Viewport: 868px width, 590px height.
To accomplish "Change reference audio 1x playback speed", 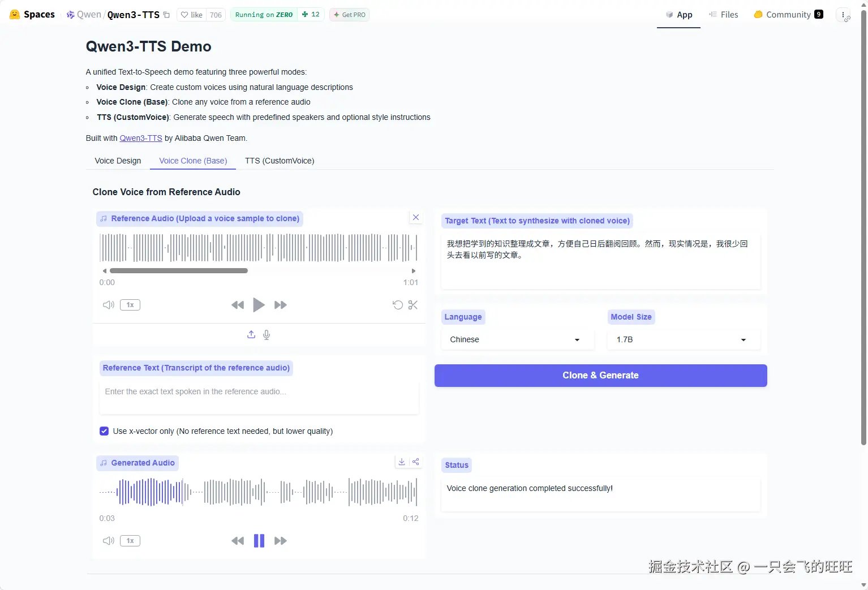I will (x=130, y=305).
